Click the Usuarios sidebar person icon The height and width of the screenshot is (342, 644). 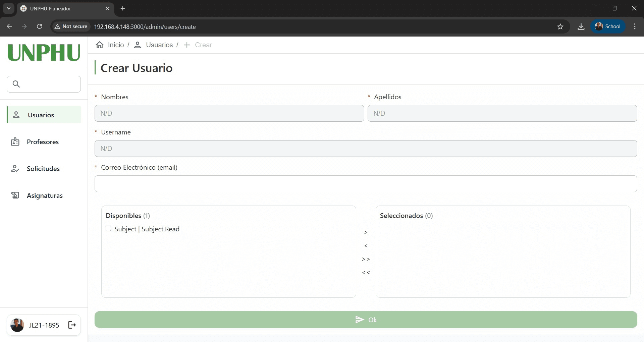(16, 115)
